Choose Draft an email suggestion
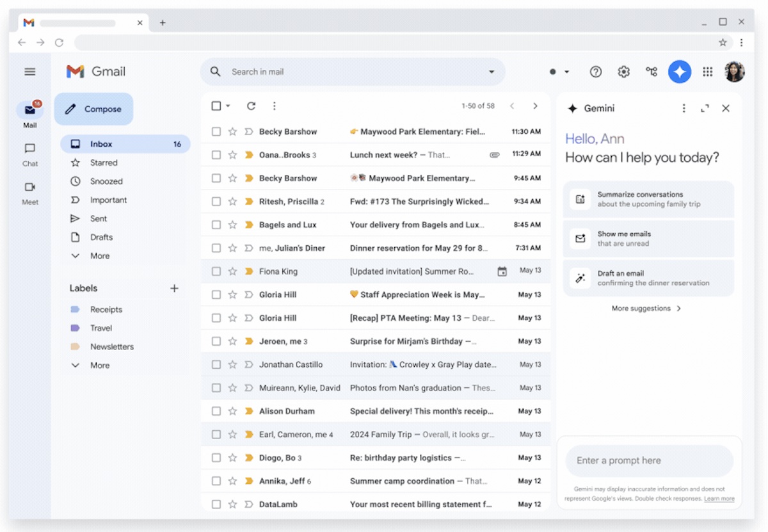 pos(648,278)
